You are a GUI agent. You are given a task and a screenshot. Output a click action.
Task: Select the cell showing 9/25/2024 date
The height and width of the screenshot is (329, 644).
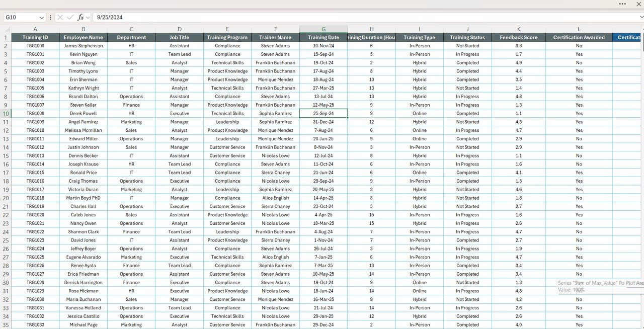[x=324, y=113]
